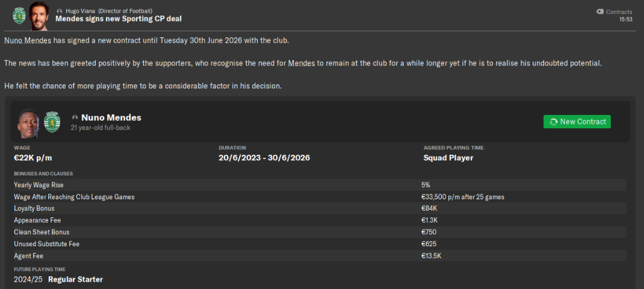
Task: Click the Mendes signs new Sporting CP deal headline
Action: point(118,19)
